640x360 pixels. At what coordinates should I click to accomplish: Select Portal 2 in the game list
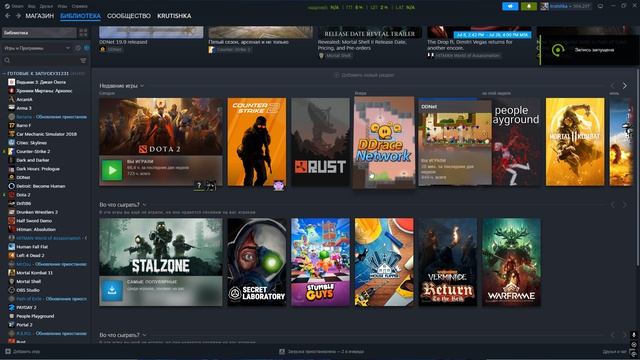click(x=24, y=324)
